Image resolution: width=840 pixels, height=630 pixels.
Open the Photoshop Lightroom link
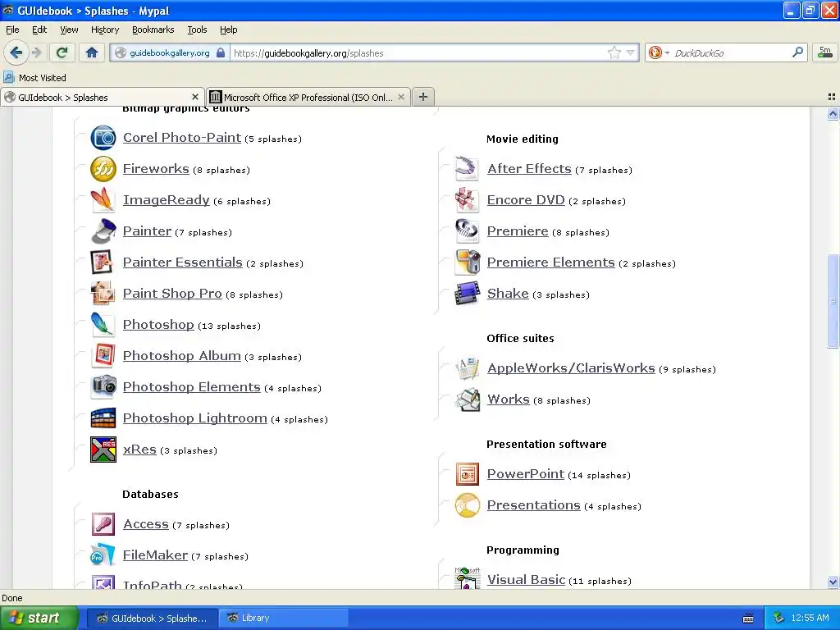(x=195, y=418)
